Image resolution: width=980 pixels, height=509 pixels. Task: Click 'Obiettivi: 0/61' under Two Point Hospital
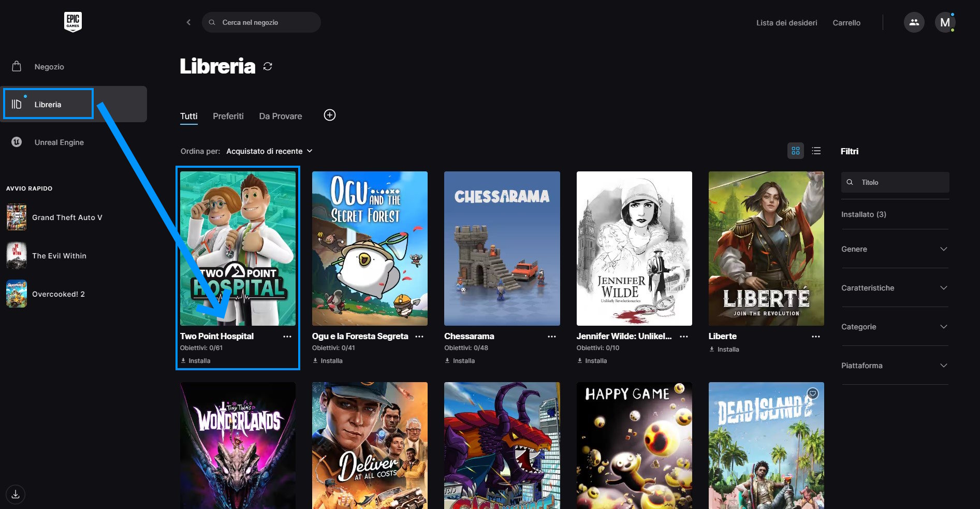click(201, 348)
